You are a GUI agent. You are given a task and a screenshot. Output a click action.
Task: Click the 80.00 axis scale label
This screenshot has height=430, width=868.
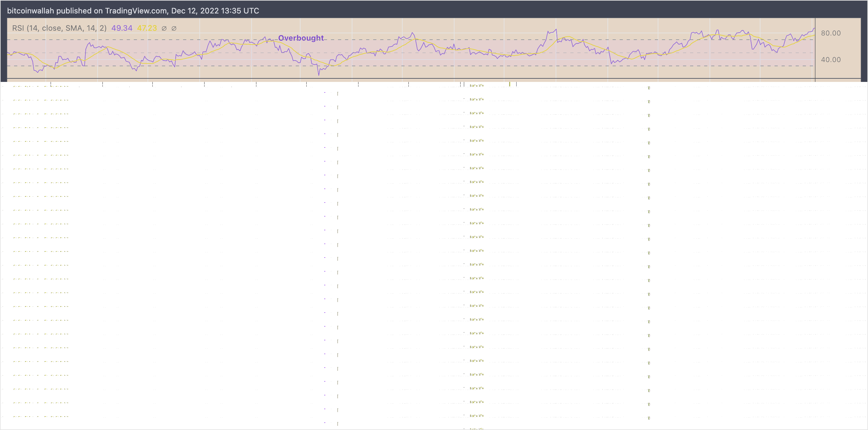[x=831, y=33]
